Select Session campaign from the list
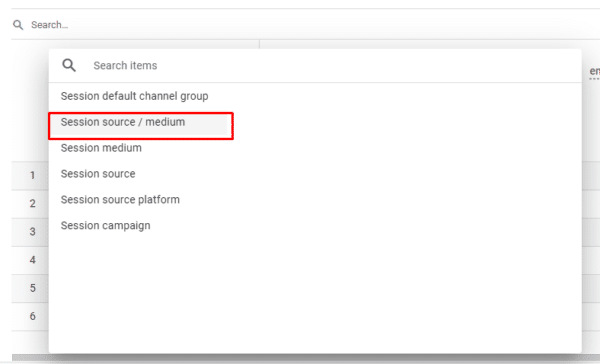 click(106, 226)
